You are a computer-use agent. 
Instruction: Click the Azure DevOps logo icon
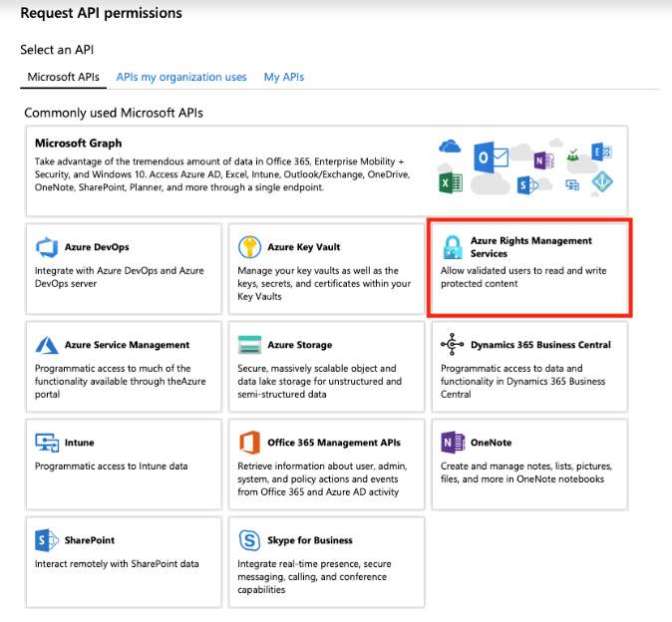pos(47,247)
